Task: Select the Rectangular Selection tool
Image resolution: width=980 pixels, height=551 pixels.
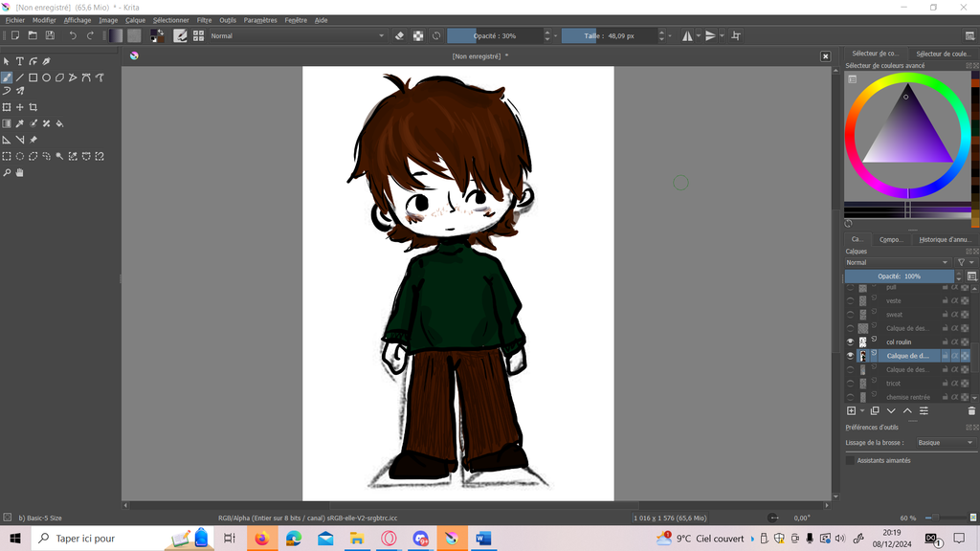Action: pyautogui.click(x=7, y=156)
